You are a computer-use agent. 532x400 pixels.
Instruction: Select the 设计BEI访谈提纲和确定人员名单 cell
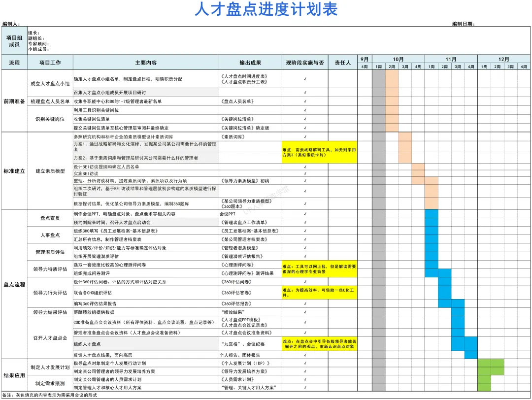click(x=146, y=167)
